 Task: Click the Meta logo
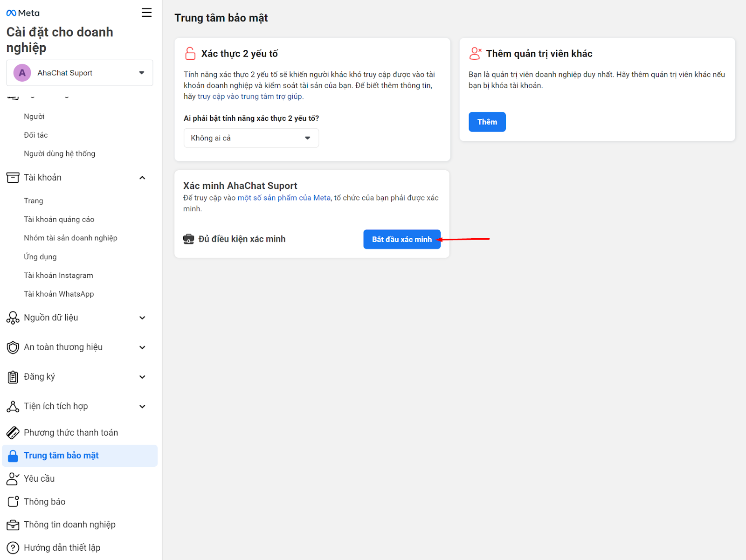[x=23, y=13]
